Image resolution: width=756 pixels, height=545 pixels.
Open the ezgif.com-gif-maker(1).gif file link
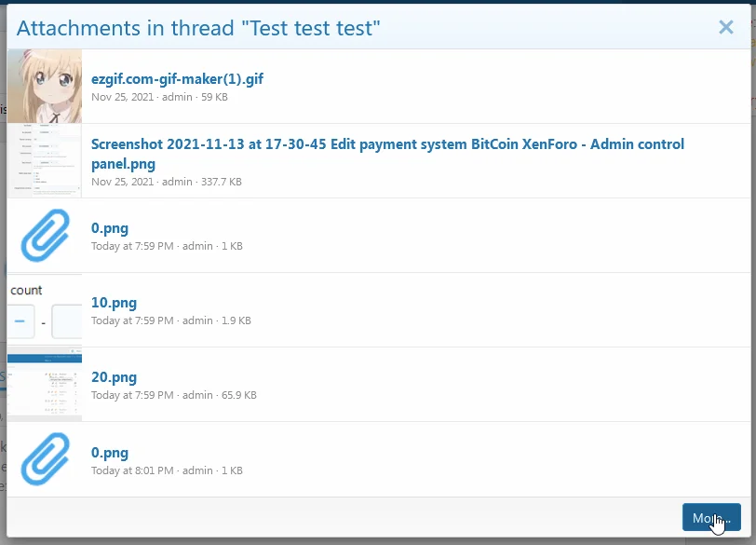(x=177, y=79)
